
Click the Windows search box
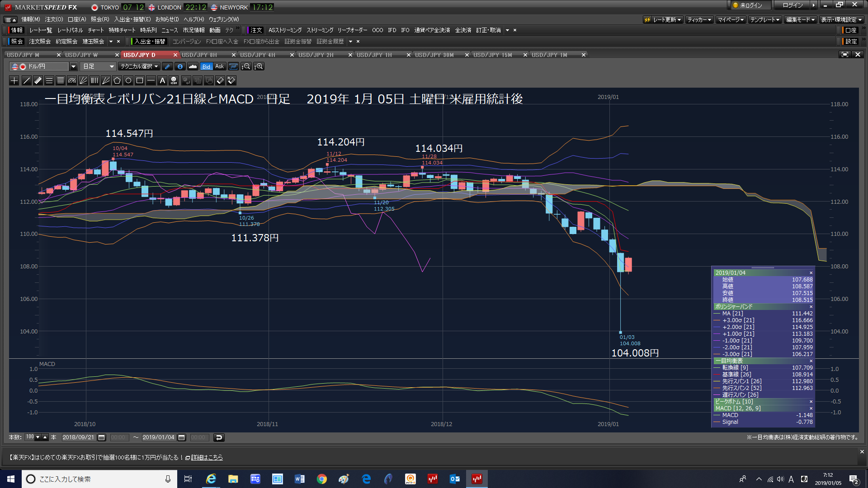99,479
